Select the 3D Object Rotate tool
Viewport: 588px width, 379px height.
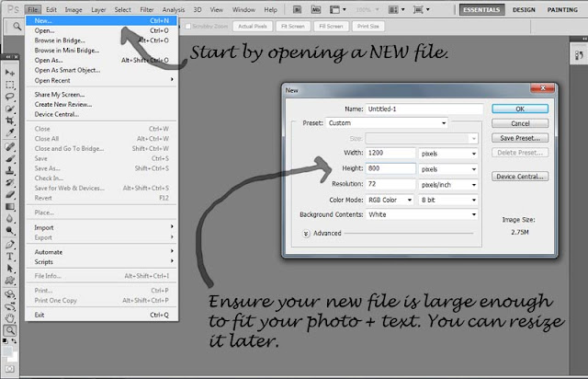(10, 294)
